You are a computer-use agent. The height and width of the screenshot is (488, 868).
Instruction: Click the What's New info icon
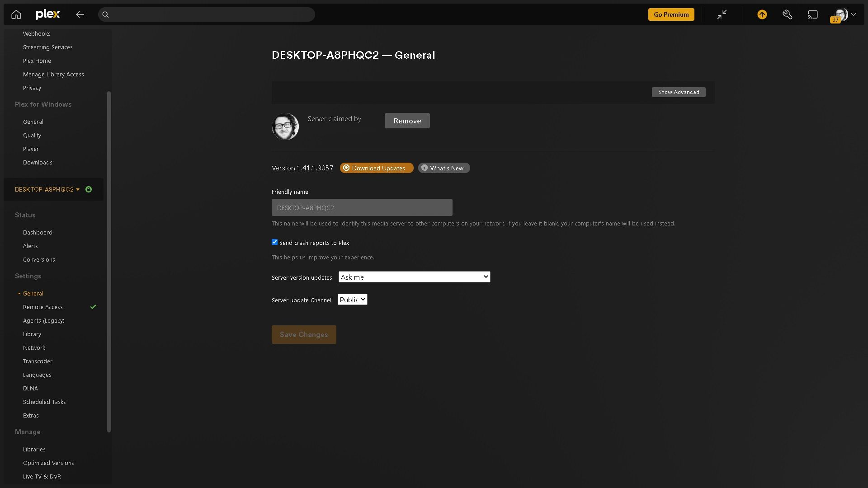click(424, 168)
